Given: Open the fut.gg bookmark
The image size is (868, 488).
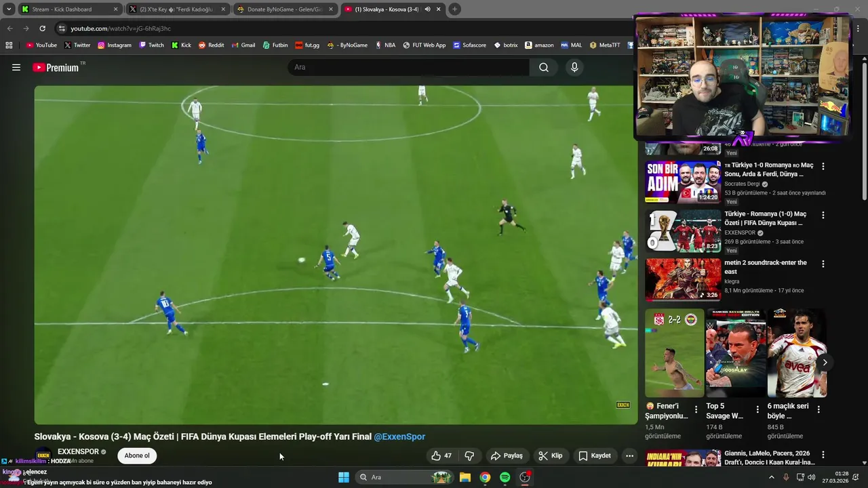Looking at the screenshot, I should tap(307, 45).
